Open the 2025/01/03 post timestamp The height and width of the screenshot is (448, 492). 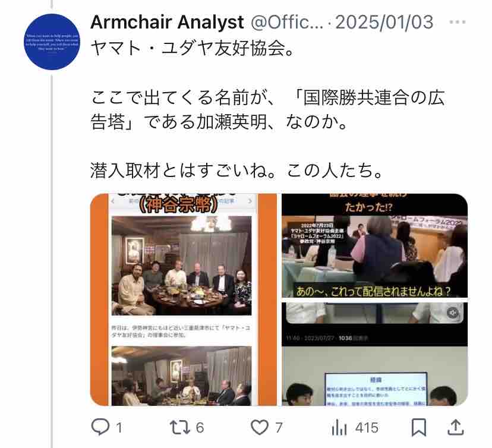(x=384, y=22)
